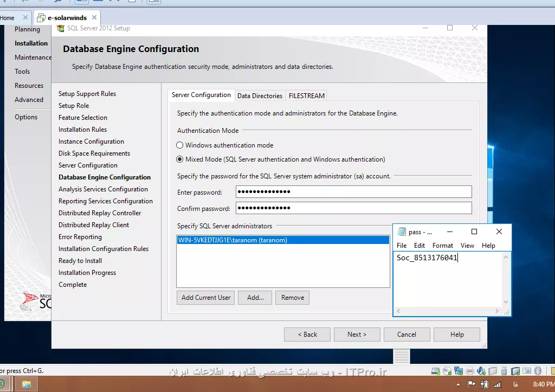The width and height of the screenshot is (555, 392).
Task: Click Notepad's scroll up arrow
Action: pyautogui.click(x=506, y=258)
